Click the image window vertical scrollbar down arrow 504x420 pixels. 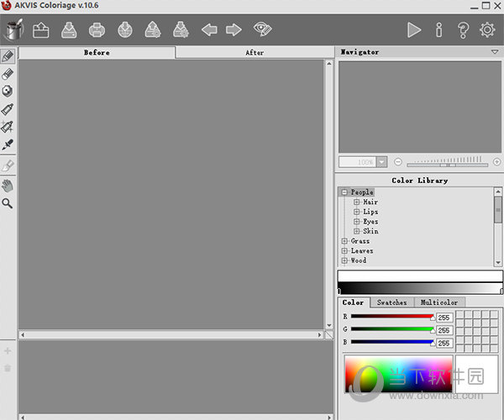[328, 325]
